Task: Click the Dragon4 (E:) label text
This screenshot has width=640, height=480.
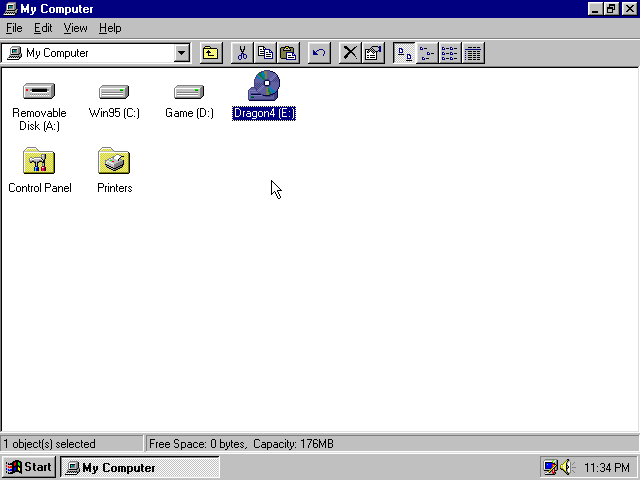Action: coord(264,113)
